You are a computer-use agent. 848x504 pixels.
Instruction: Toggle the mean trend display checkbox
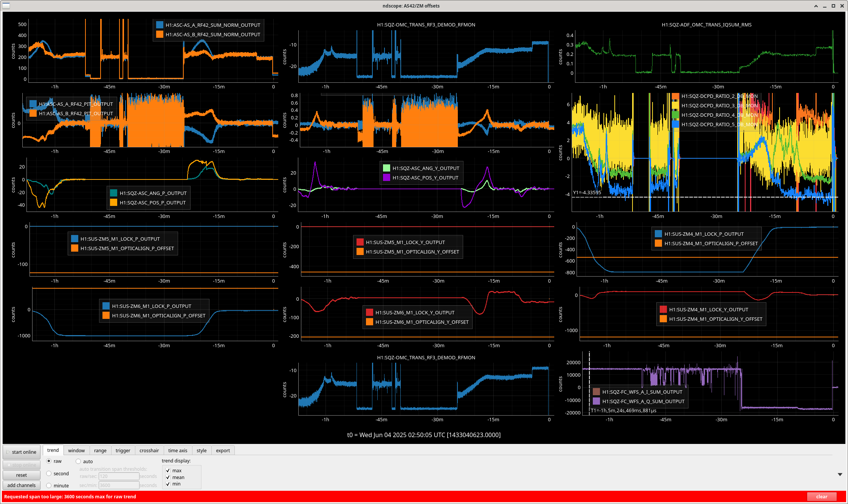coord(168,477)
